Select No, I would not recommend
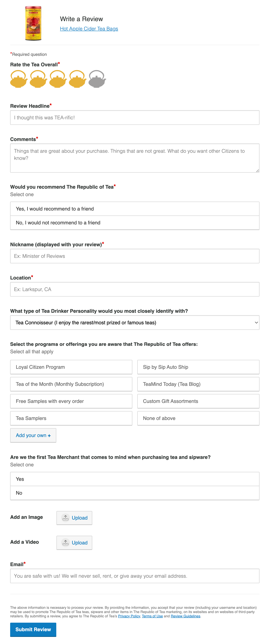Image resolution: width=270 pixels, height=644 pixels. coord(134,223)
